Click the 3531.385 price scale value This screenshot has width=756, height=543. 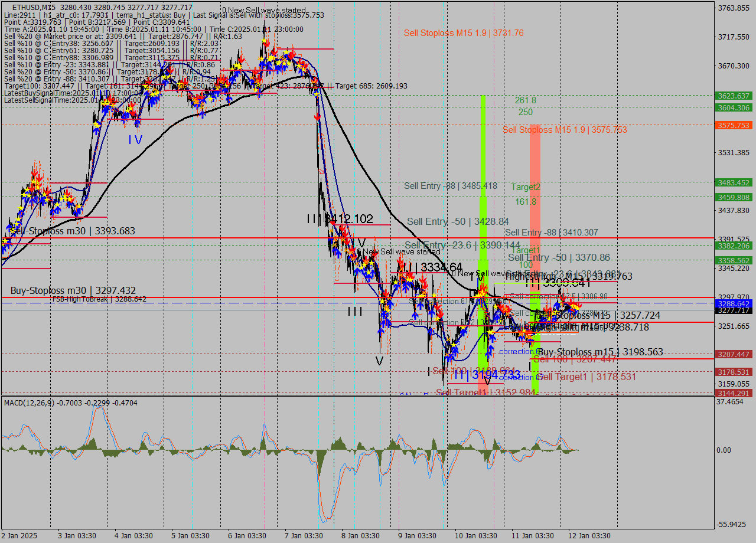click(x=733, y=153)
